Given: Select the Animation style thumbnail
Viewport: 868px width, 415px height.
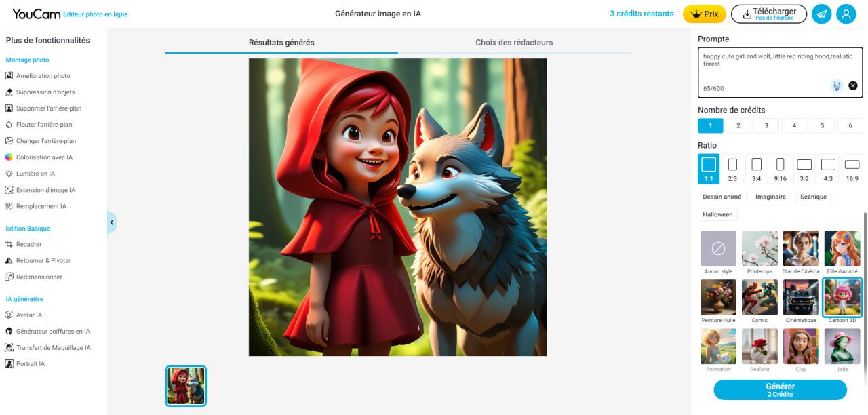Looking at the screenshot, I should (x=718, y=346).
